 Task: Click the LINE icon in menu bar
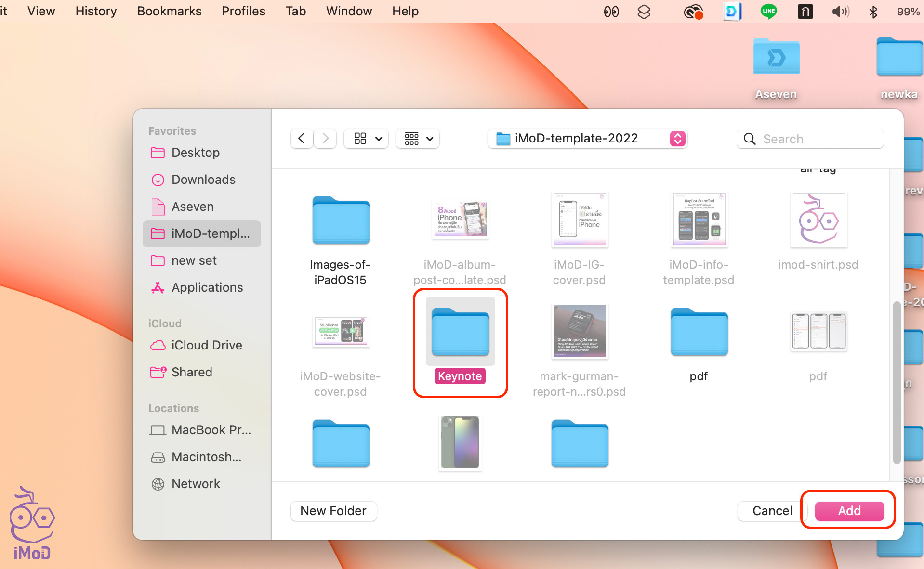pyautogui.click(x=768, y=11)
